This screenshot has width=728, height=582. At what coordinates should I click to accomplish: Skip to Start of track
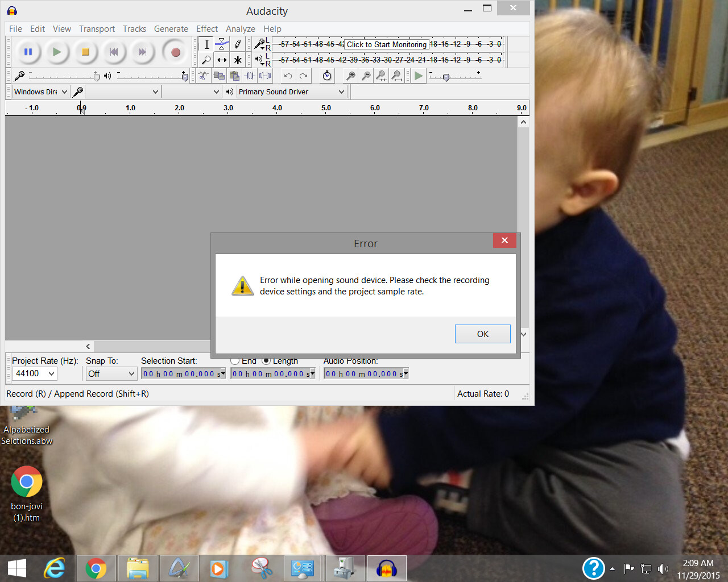pyautogui.click(x=114, y=52)
